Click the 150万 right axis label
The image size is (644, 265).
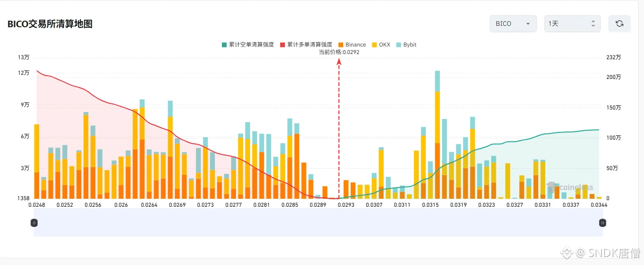click(x=614, y=108)
